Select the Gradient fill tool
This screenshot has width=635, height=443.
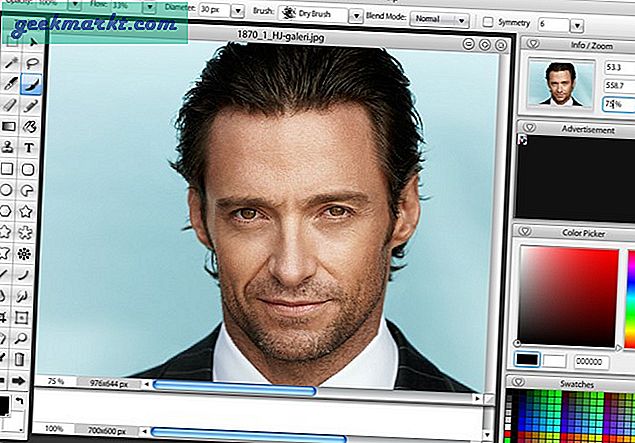tap(9, 127)
